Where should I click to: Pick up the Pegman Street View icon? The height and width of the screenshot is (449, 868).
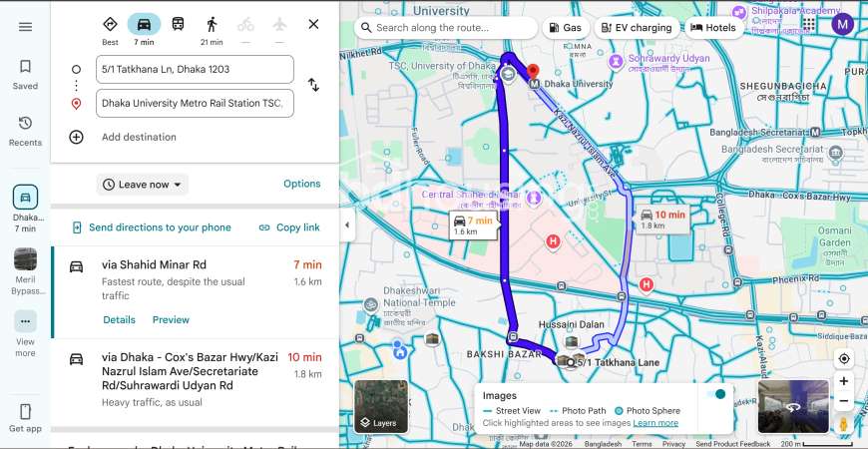tap(844, 425)
